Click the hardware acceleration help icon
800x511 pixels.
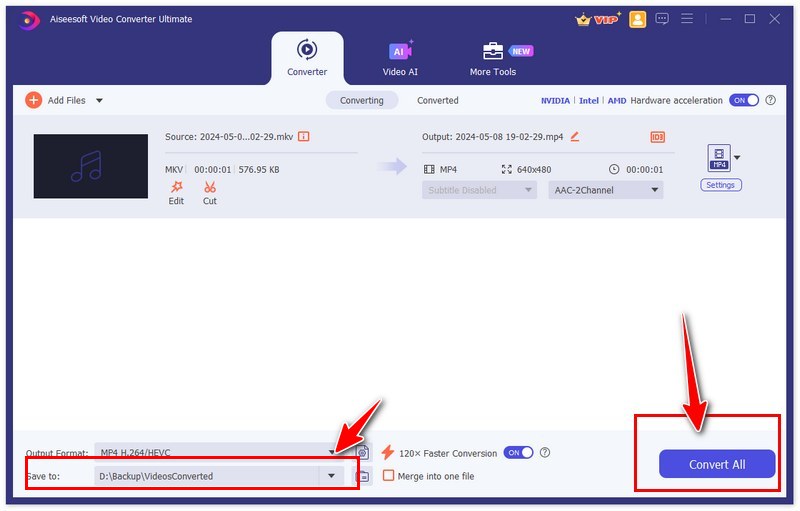tap(770, 100)
